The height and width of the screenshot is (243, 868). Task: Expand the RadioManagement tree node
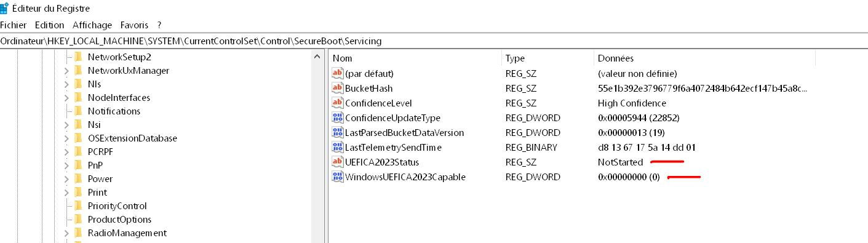point(66,233)
